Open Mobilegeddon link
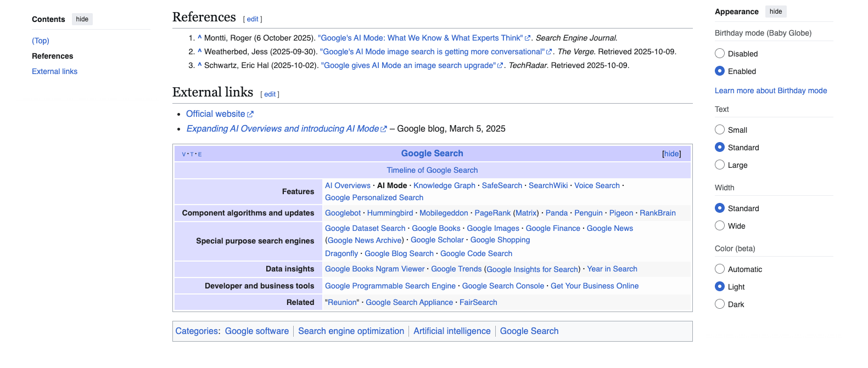 coord(444,213)
